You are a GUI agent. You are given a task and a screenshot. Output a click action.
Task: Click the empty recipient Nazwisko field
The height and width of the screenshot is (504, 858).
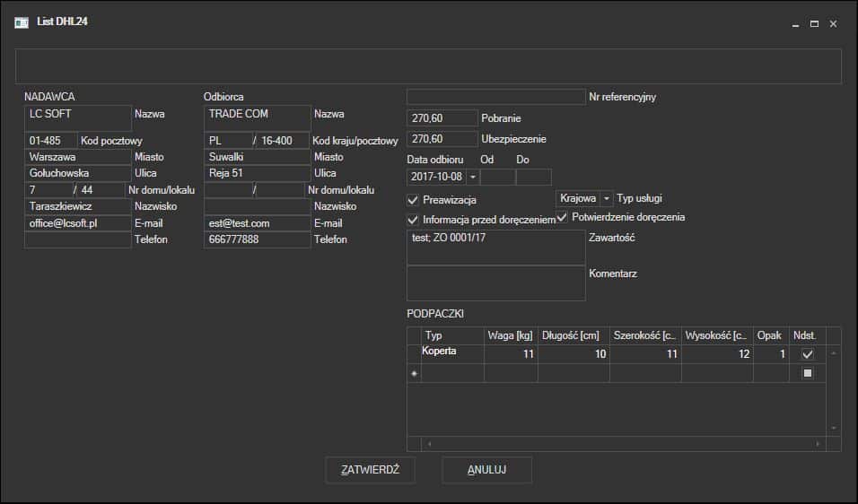258,206
